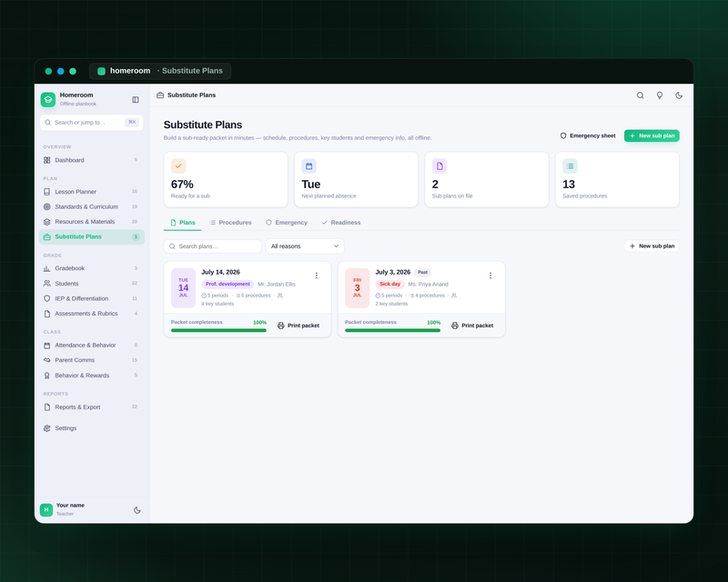Click the printer icon on July 14 packet
The image size is (728, 582).
[281, 326]
